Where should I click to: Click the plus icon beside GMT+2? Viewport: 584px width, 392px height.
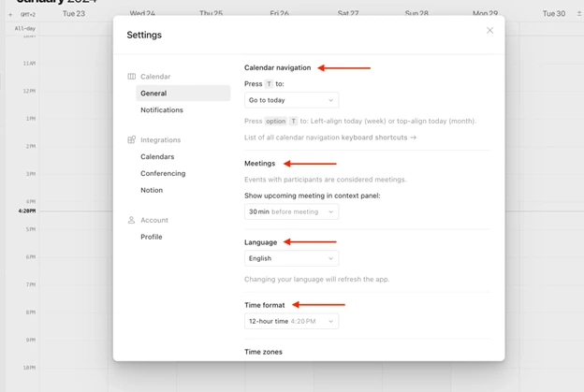pyautogui.click(x=10, y=15)
